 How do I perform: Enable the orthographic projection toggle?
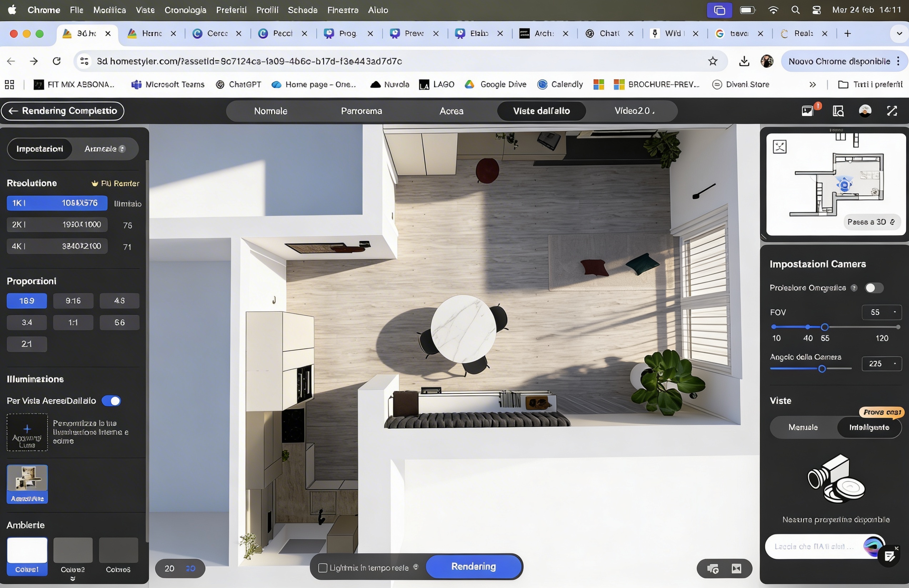pos(874,288)
